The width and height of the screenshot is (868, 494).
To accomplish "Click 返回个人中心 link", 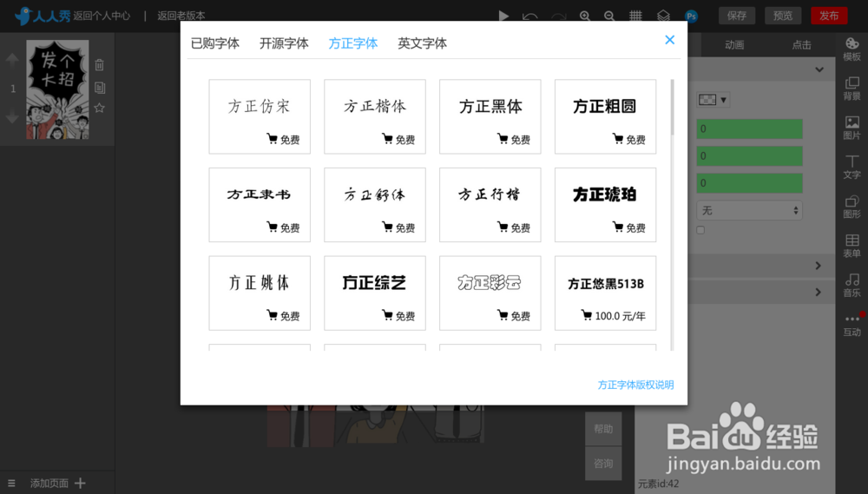I will click(102, 16).
